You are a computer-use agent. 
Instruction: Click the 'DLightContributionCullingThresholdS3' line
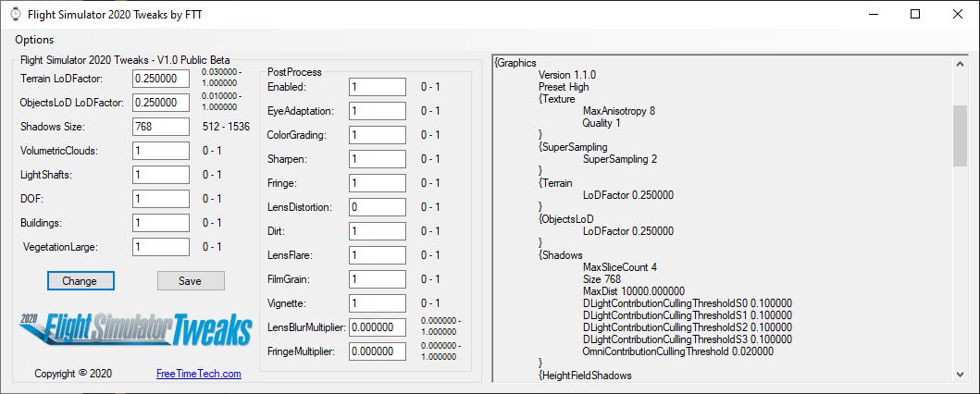pyautogui.click(x=687, y=339)
